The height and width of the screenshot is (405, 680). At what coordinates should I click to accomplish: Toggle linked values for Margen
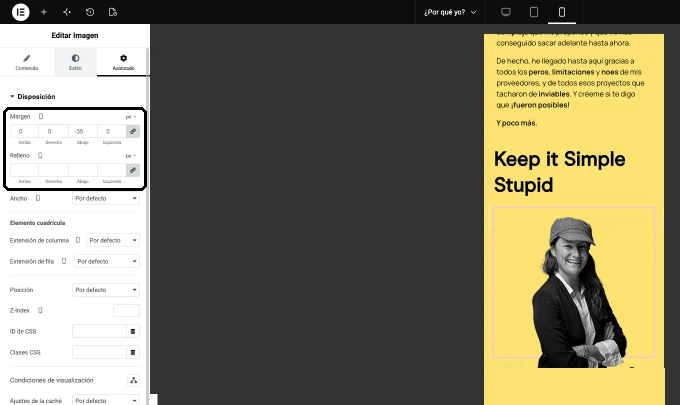[133, 131]
